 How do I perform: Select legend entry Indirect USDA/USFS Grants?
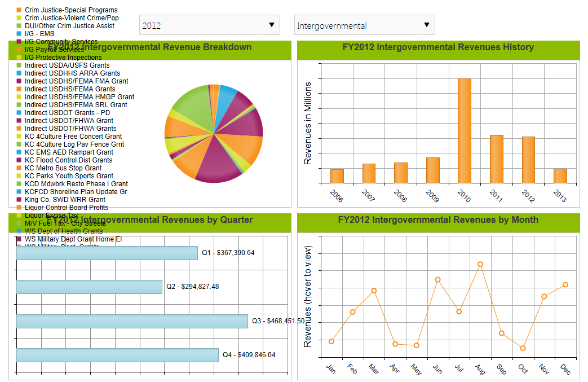click(63, 65)
